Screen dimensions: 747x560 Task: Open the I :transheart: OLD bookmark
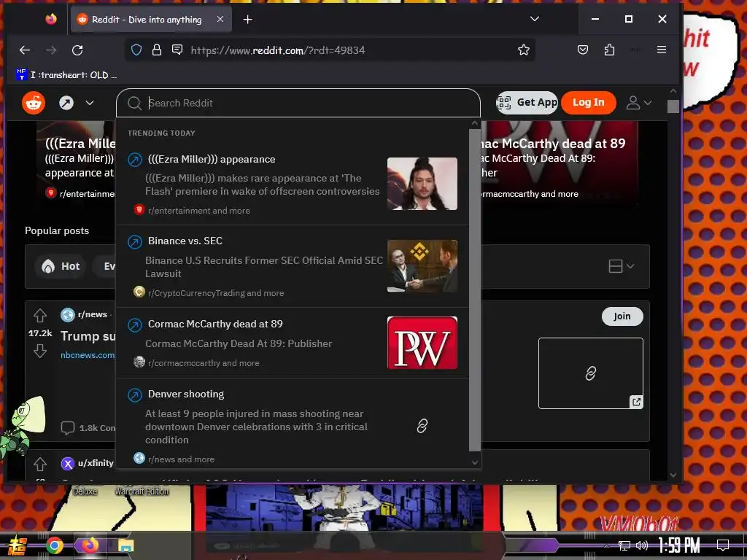66,75
